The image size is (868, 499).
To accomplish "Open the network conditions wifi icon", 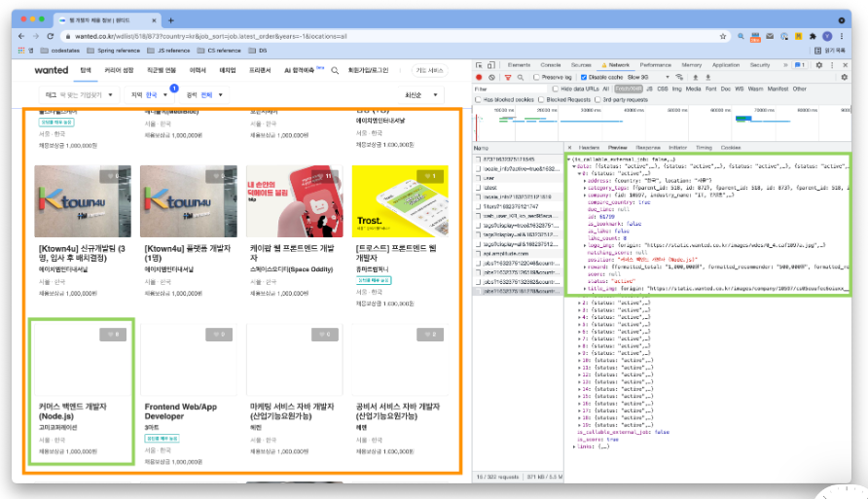I will [679, 78].
